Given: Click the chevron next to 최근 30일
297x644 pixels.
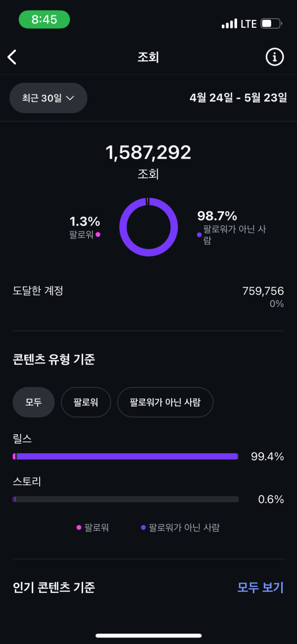Looking at the screenshot, I should point(70,98).
